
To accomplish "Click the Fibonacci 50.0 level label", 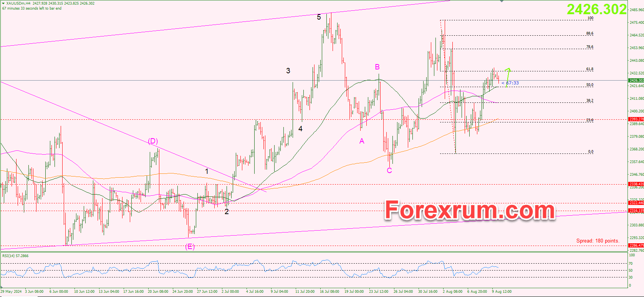I will 589,85.
